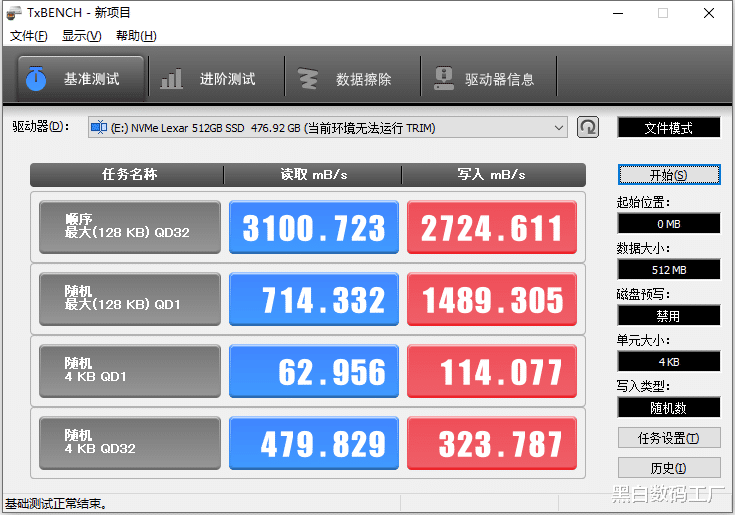Open the 文件(F) menu

tap(29, 36)
